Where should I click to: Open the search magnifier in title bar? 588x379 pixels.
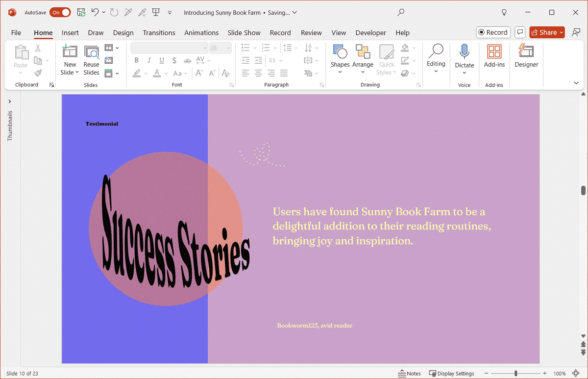(x=401, y=12)
